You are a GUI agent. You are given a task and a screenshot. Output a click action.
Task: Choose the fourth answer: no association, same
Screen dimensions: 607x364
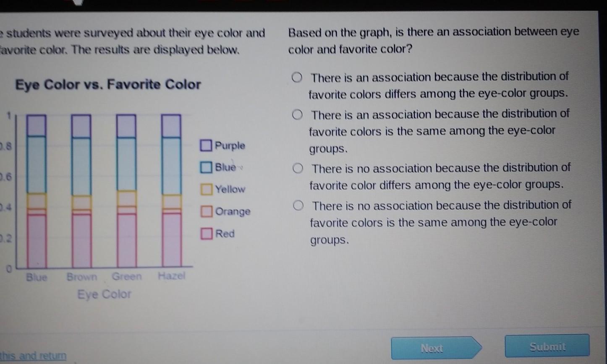click(298, 205)
